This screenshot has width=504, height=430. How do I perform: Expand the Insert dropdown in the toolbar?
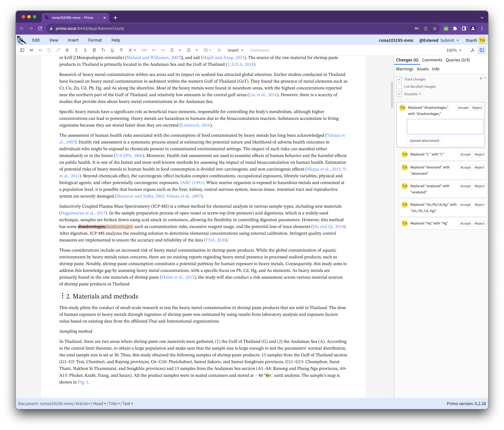click(x=235, y=50)
